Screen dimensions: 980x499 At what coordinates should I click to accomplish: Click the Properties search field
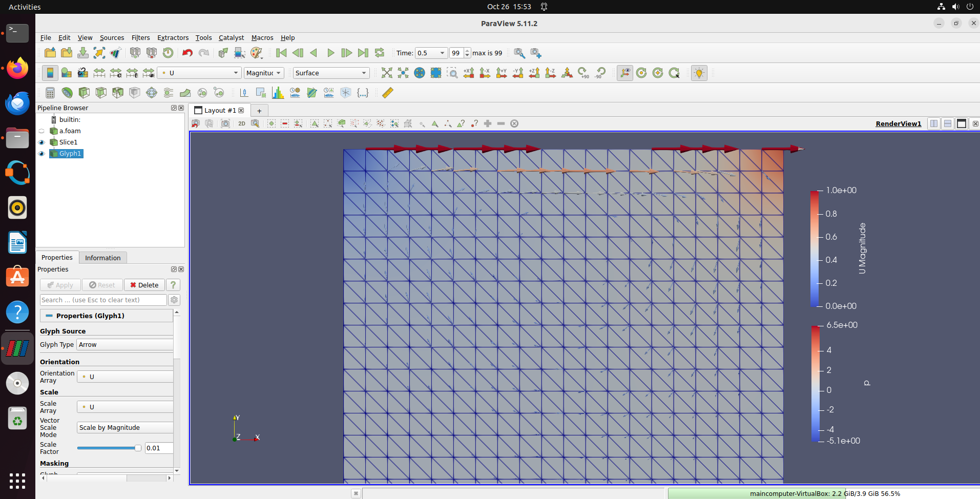pyautogui.click(x=102, y=300)
